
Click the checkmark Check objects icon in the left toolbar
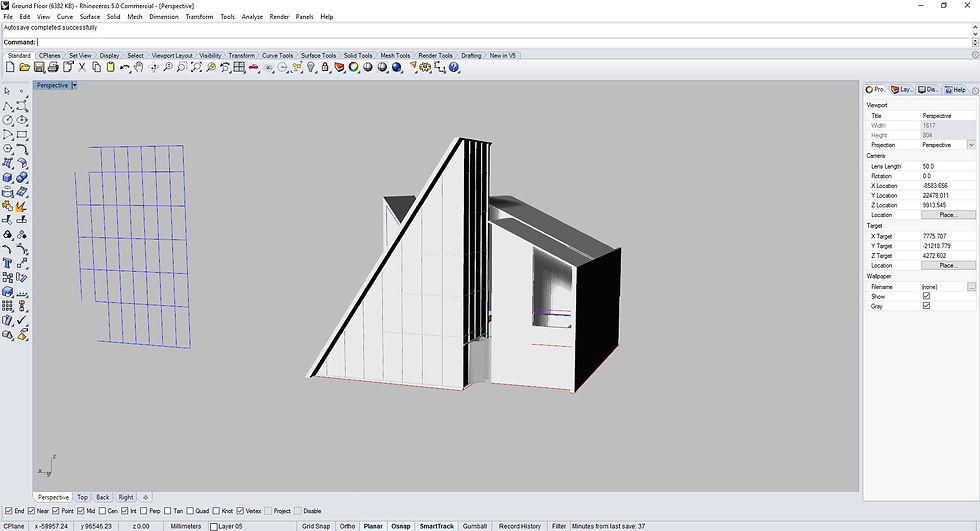click(22, 320)
